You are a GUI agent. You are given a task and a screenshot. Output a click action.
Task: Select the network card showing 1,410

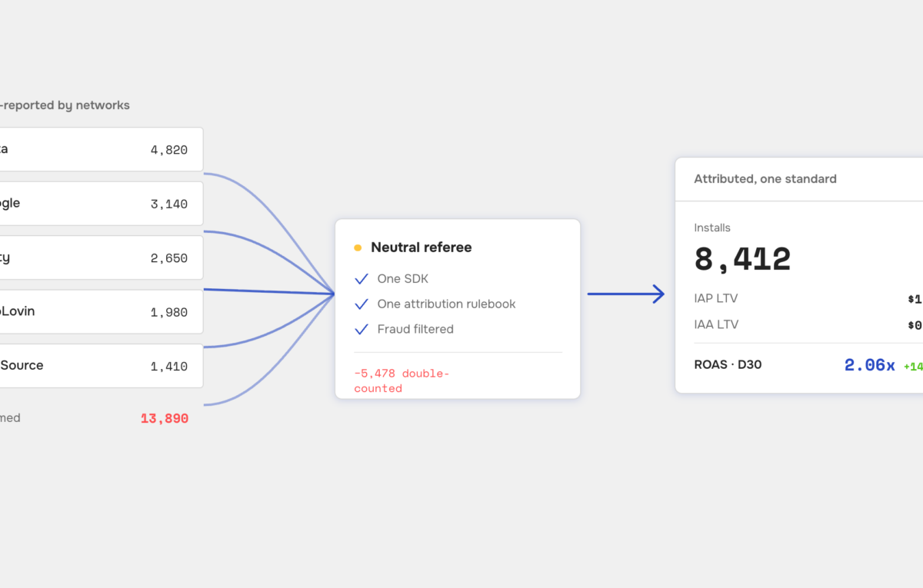[102, 366]
